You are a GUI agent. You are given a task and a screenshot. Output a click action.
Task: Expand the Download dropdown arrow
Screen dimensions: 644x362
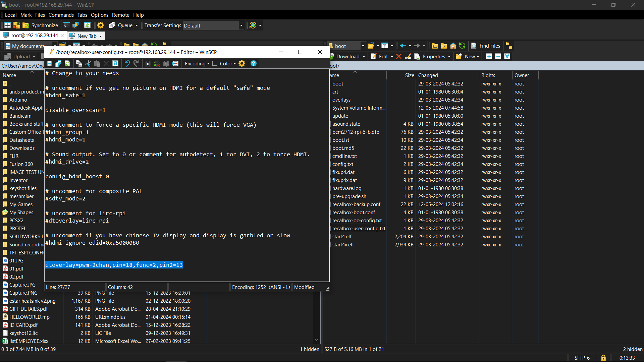[364, 57]
